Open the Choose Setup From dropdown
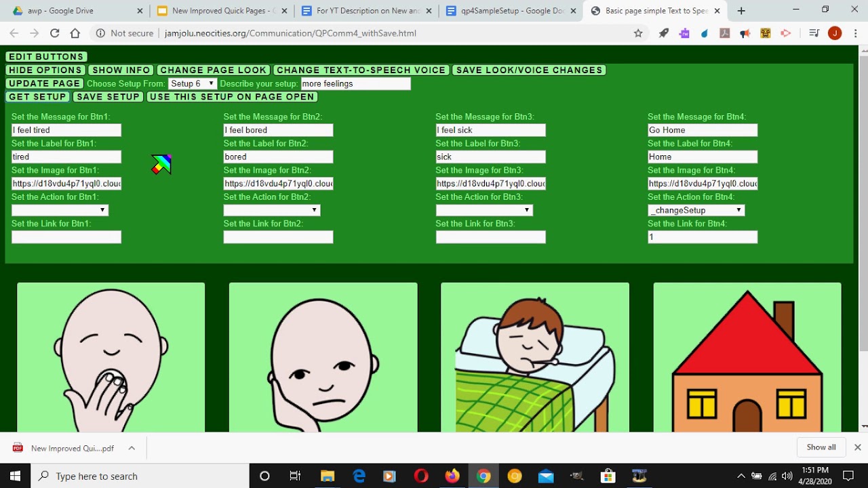868x488 pixels. (x=193, y=83)
